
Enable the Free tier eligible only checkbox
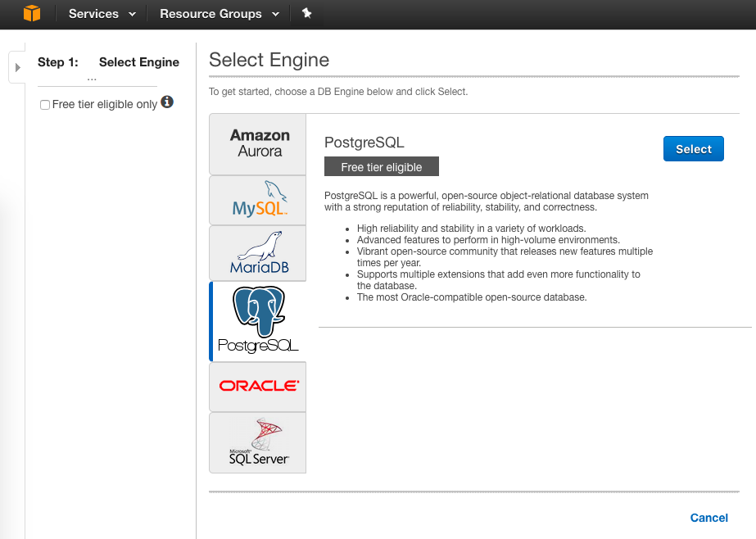(45, 105)
